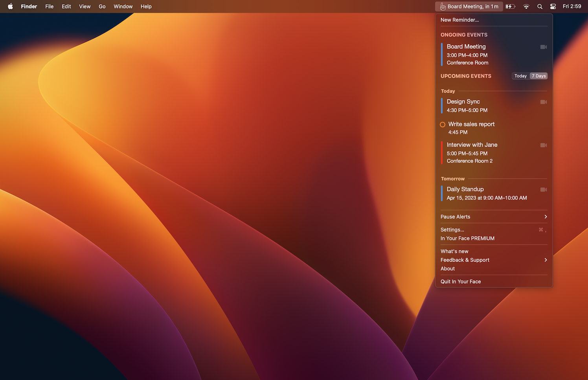Expand the Feedback & Support submenu
This screenshot has height=380, width=588.
[494, 260]
